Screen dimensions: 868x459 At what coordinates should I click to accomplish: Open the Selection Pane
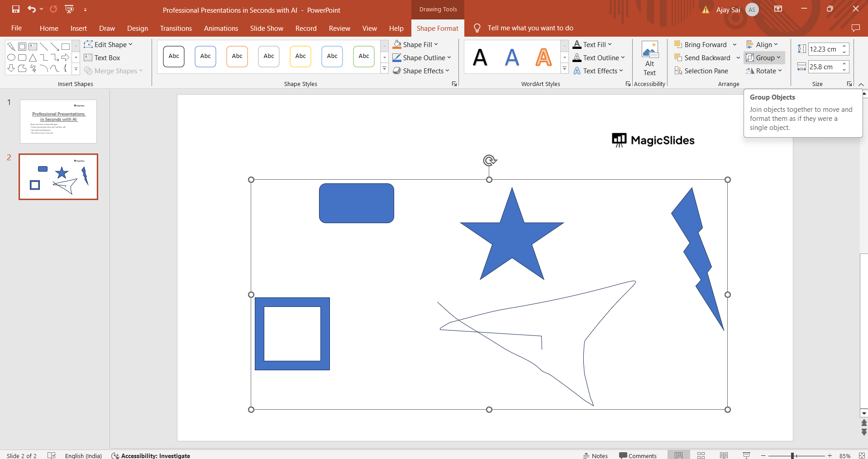[701, 71]
